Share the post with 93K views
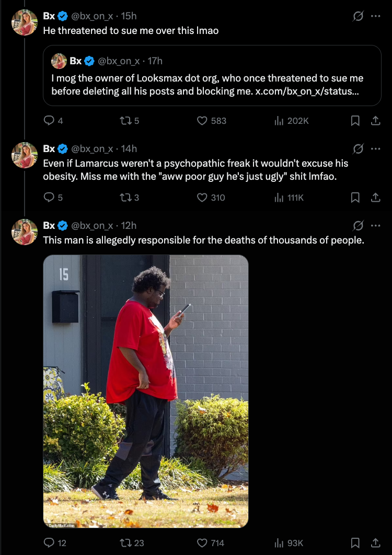 click(375, 543)
